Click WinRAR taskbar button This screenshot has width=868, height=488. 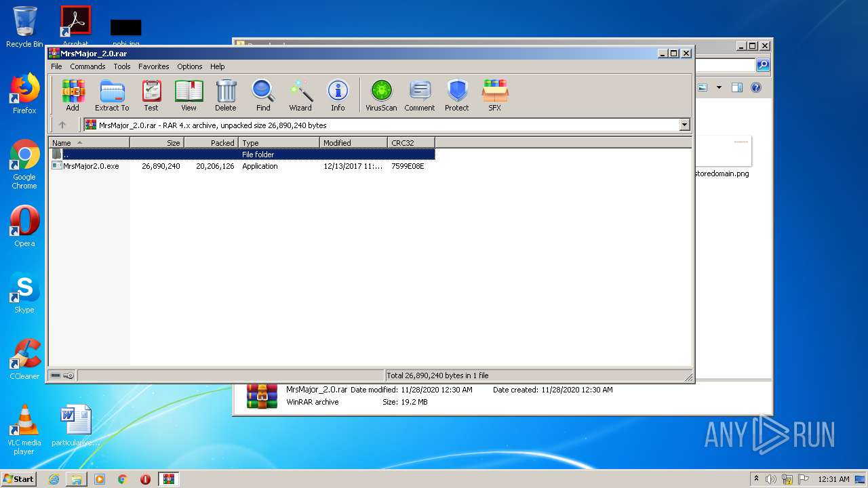pos(169,479)
